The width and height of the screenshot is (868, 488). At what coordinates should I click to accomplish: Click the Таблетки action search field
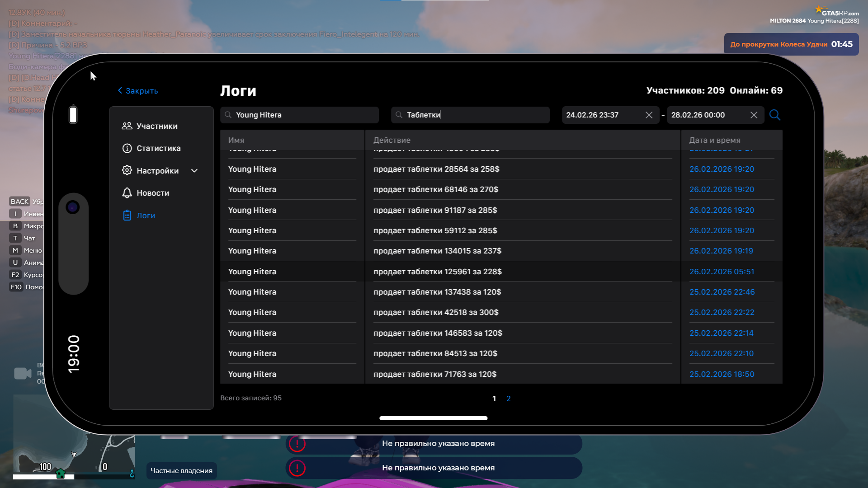tap(470, 115)
